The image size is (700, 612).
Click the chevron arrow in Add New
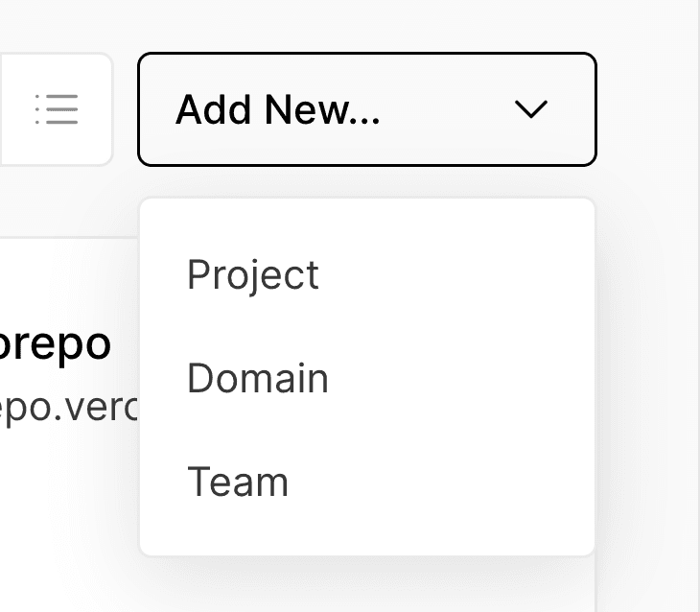tap(530, 109)
